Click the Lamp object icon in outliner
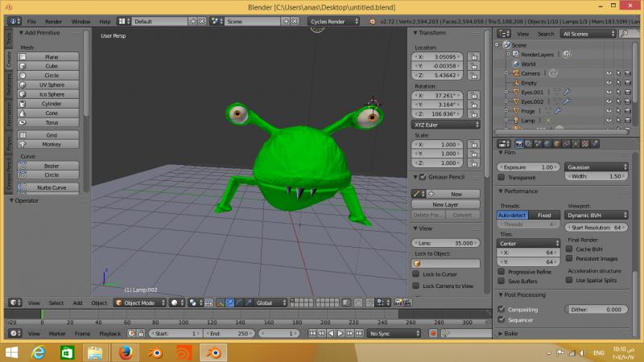This screenshot has height=362, width=644. point(514,120)
